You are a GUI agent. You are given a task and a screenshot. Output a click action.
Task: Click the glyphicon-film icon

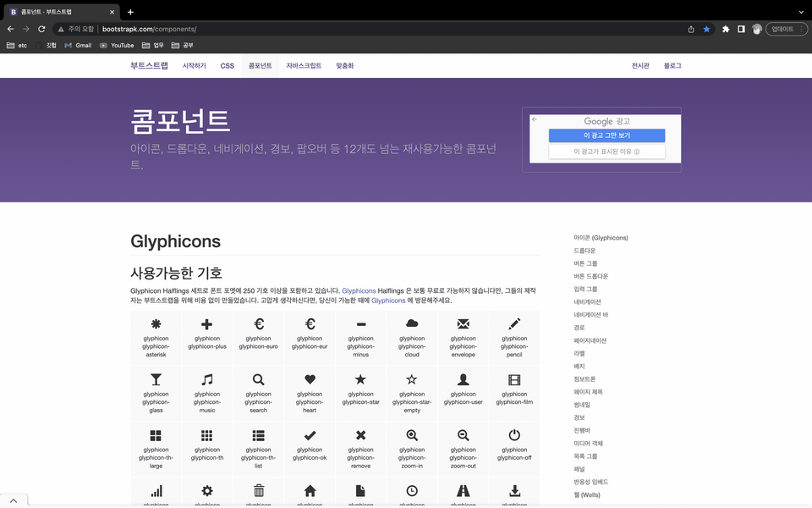point(514,380)
